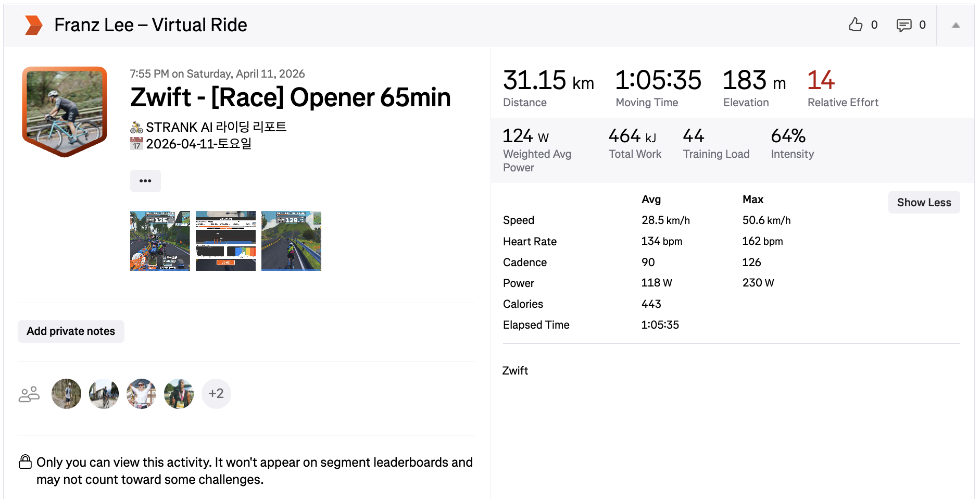Click the privacy lock icon

(x=26, y=461)
